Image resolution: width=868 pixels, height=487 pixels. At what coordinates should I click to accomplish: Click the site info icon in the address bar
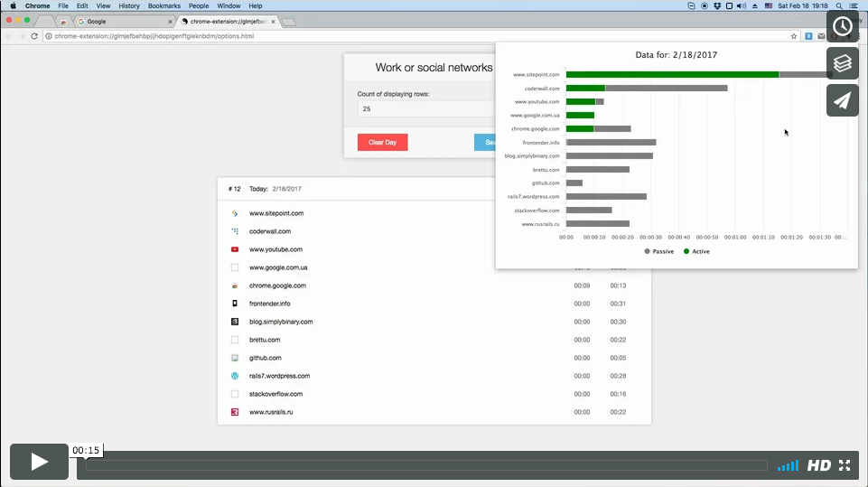[49, 36]
